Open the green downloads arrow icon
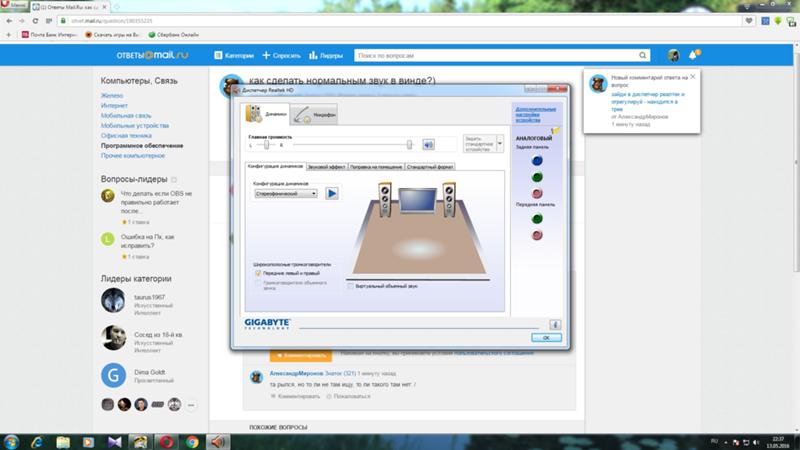Image resolution: width=800 pixels, height=450 pixels. pos(778,21)
